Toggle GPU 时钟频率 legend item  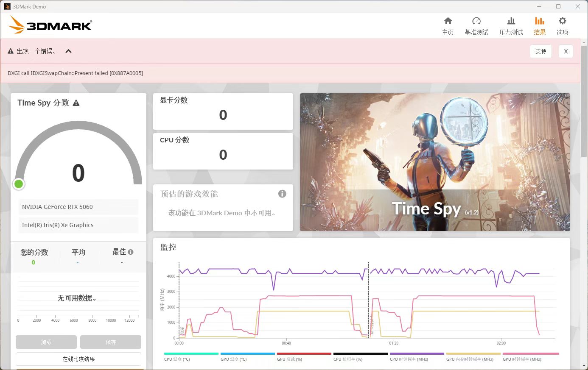531,356
